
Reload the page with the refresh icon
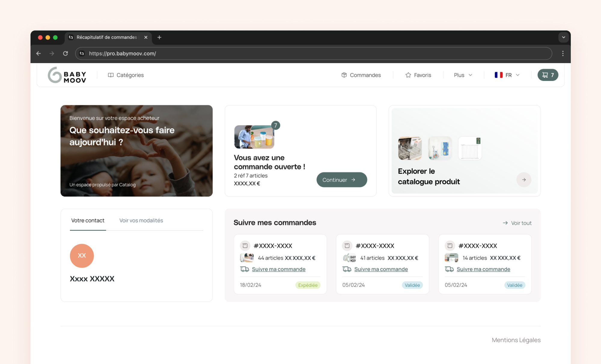(x=65, y=53)
